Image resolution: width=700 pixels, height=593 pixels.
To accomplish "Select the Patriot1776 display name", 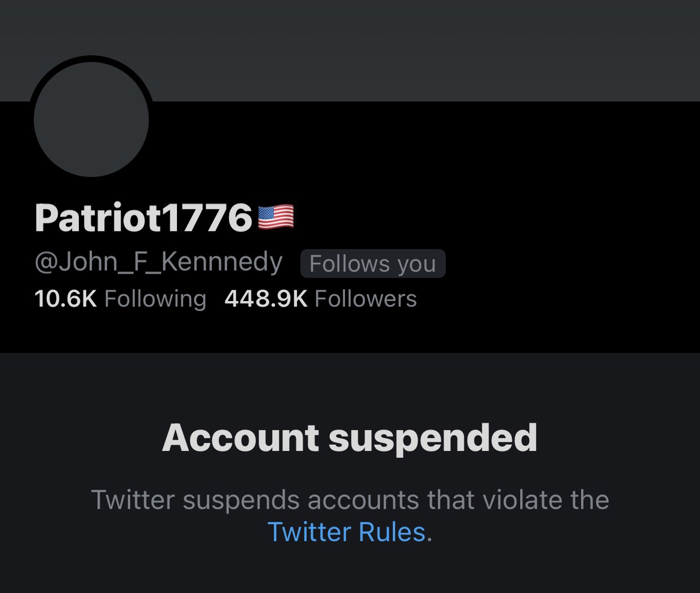I will (x=143, y=218).
